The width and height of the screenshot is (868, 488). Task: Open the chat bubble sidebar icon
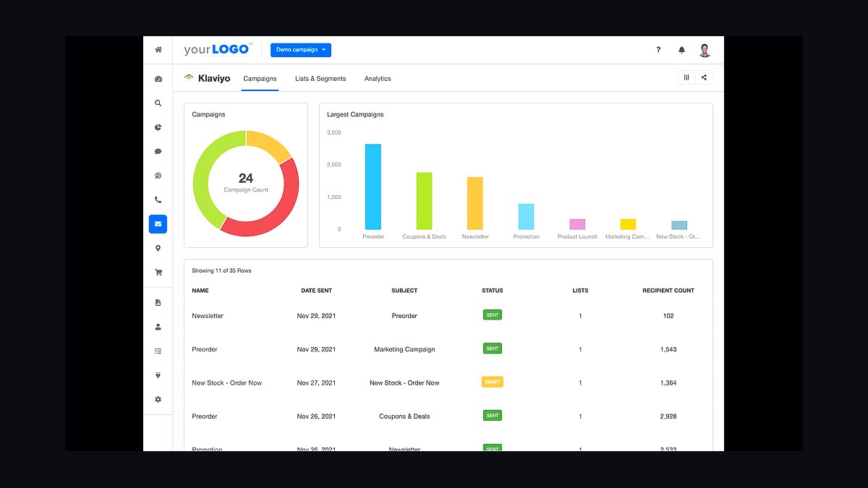click(x=158, y=152)
